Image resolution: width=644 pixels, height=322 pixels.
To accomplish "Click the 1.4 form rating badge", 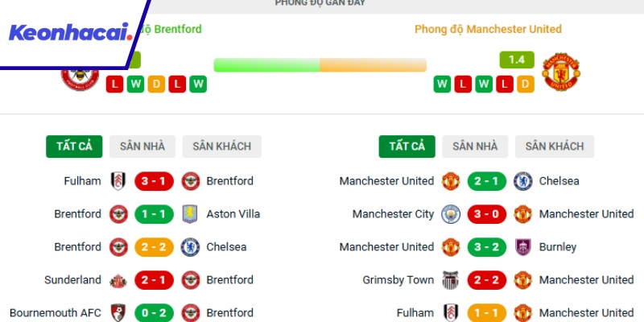I will pyautogui.click(x=517, y=60).
